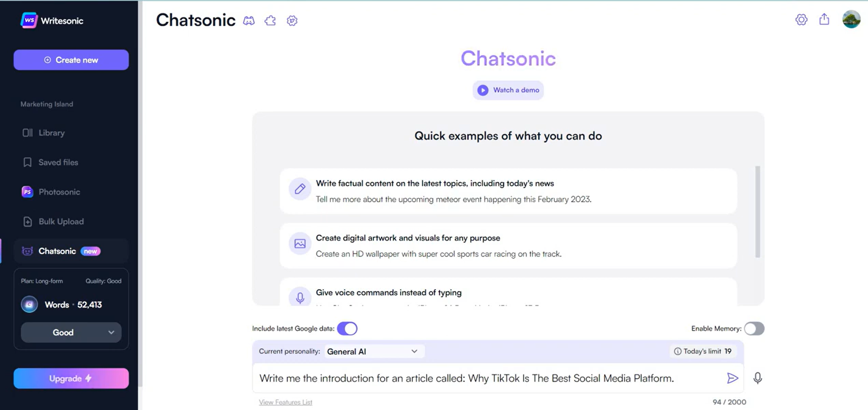
Task: Click the browser extension puzzle icon
Action: pos(270,20)
